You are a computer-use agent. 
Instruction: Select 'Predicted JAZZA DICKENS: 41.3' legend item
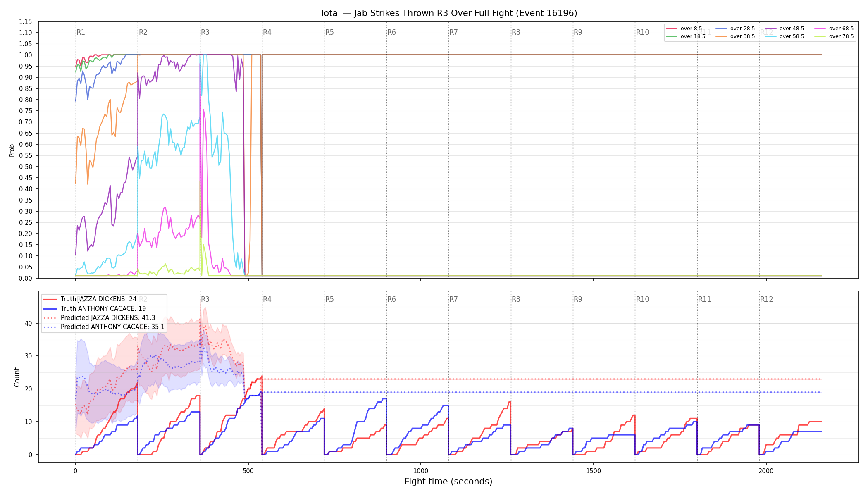[x=99, y=317]
